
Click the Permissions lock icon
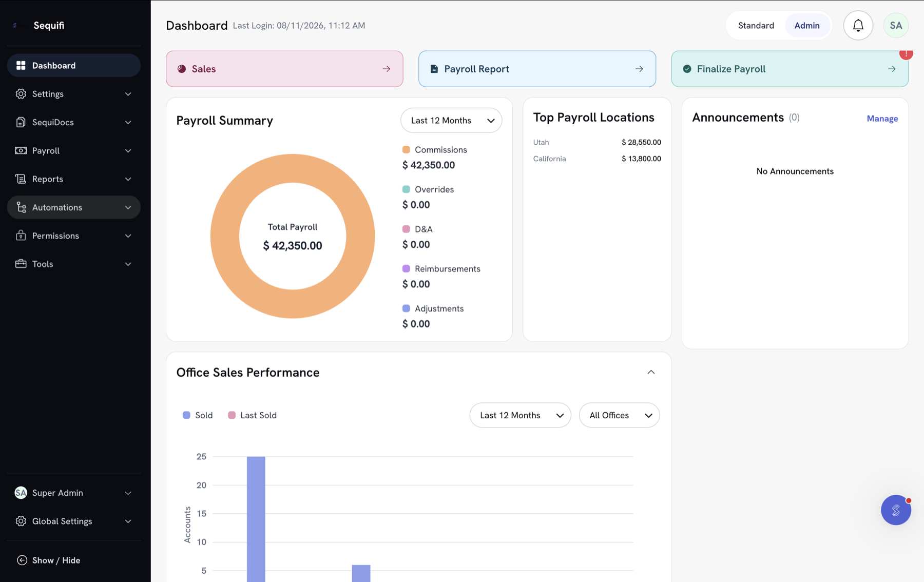click(21, 236)
